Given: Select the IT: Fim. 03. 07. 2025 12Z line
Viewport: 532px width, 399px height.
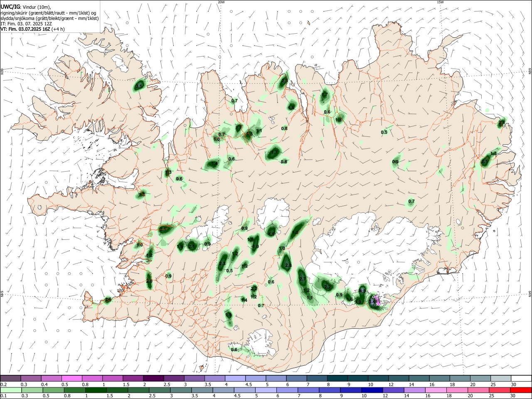Looking at the screenshot, I should 26,24.
